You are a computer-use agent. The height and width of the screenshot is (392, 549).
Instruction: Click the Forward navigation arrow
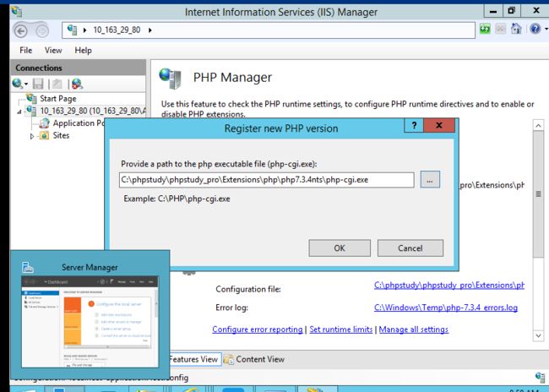(42, 31)
